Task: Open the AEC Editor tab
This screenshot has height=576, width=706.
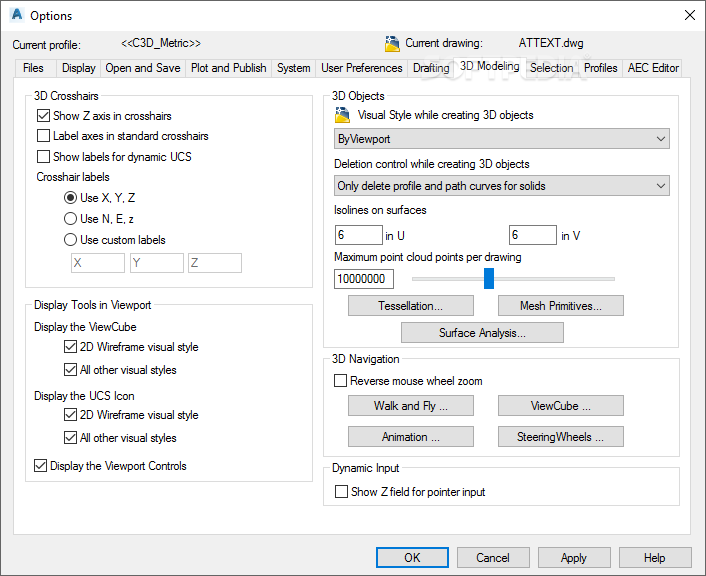Action: [x=653, y=68]
